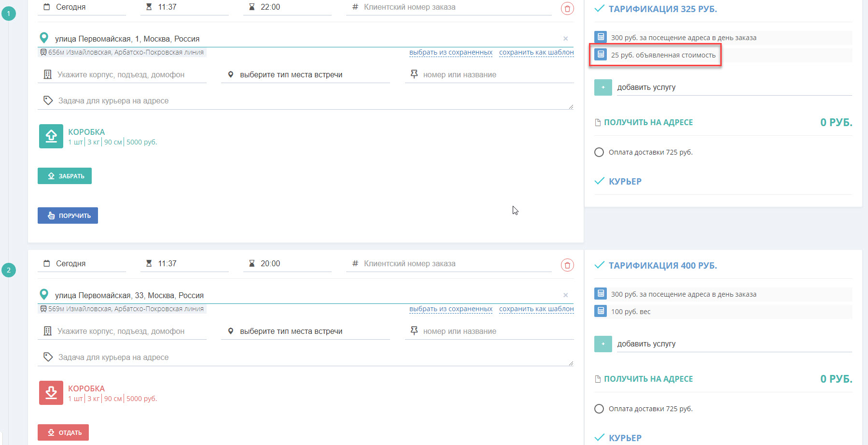Open the Сегодня date picker for address 2

82,264
